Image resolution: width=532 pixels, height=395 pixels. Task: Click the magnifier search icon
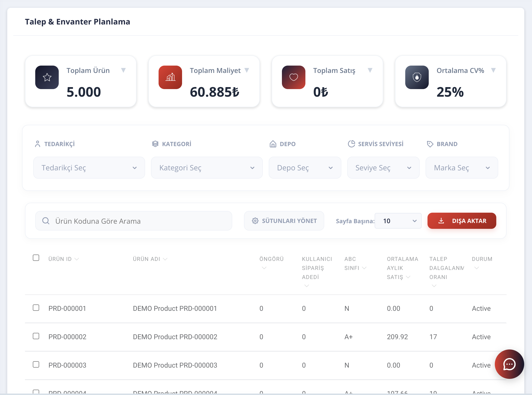point(46,221)
